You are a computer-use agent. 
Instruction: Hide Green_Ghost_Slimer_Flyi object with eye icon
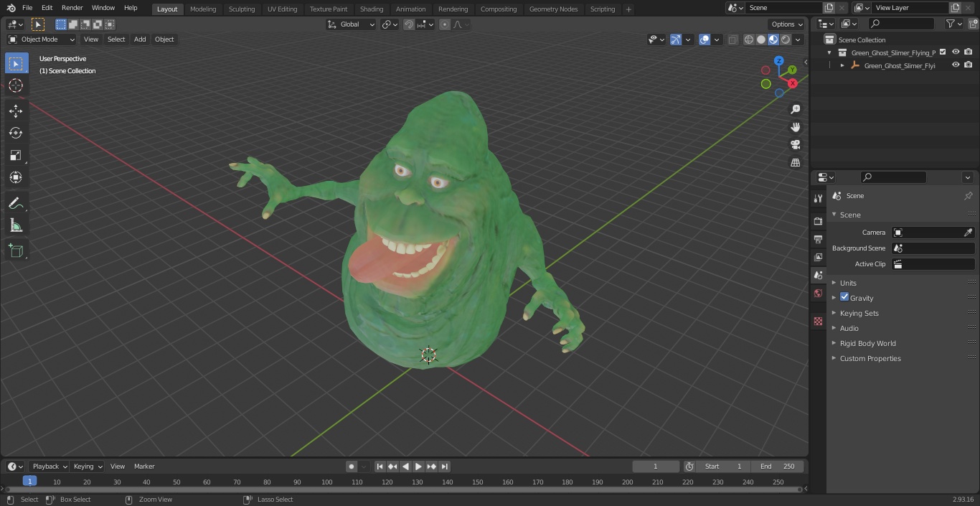coord(956,65)
